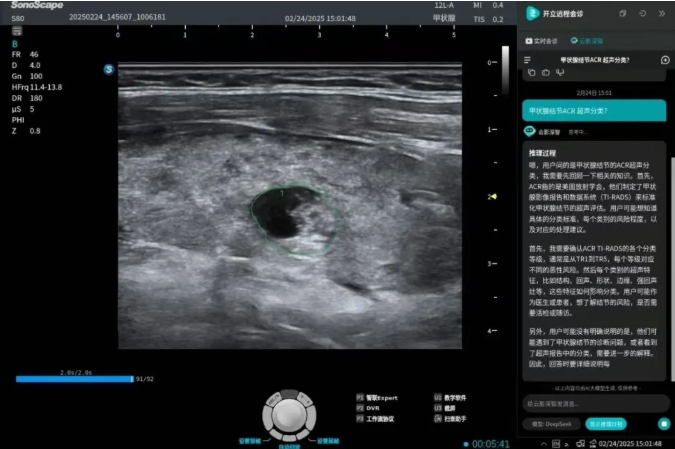Viewport: 675px width, 449px height.
Task: Focus the message input field
Action: [596, 404]
